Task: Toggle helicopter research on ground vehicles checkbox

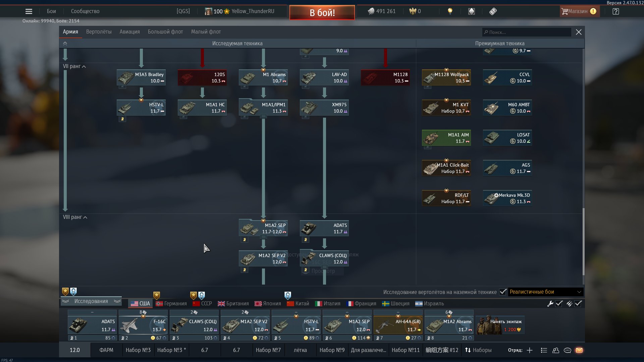Action: (x=502, y=292)
